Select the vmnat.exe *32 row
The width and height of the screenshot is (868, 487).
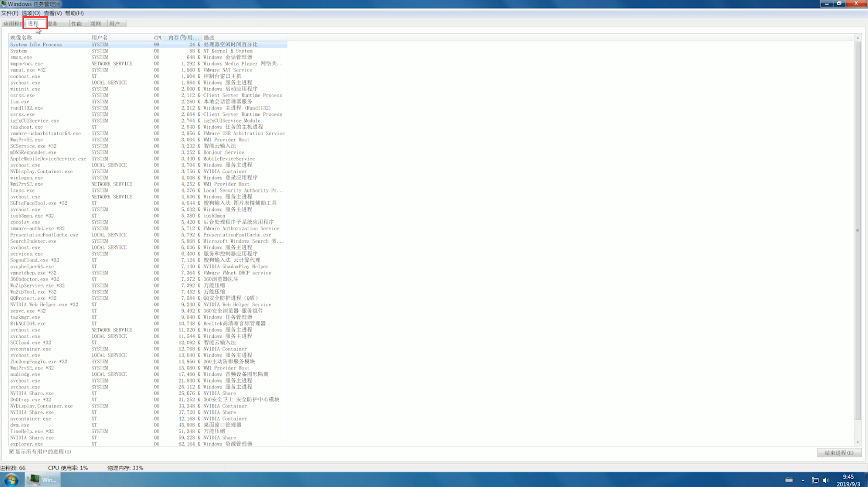148,70
